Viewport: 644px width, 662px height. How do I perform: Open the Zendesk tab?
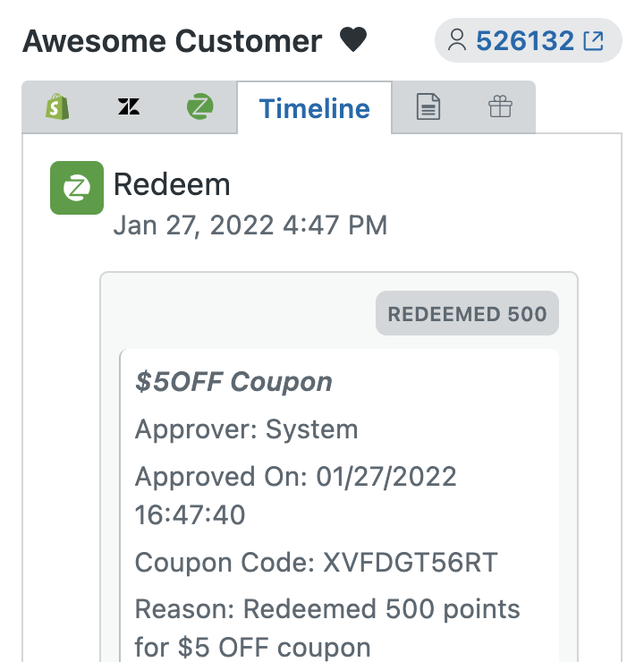[129, 108]
